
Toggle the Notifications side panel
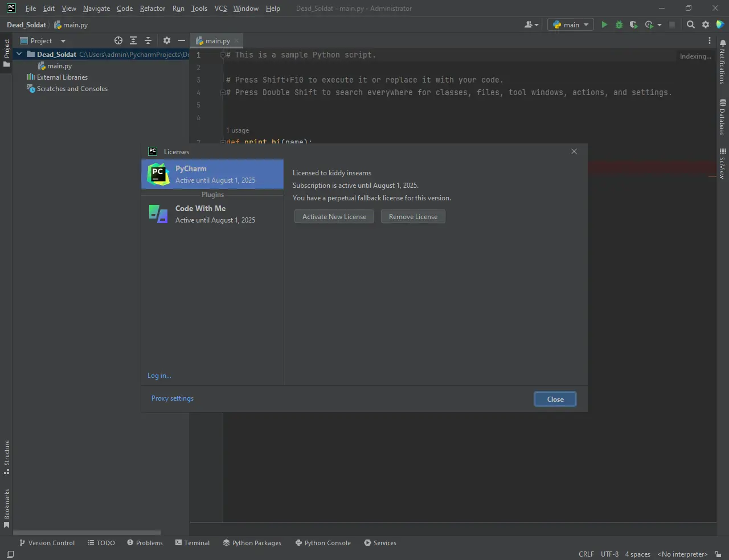click(722, 61)
